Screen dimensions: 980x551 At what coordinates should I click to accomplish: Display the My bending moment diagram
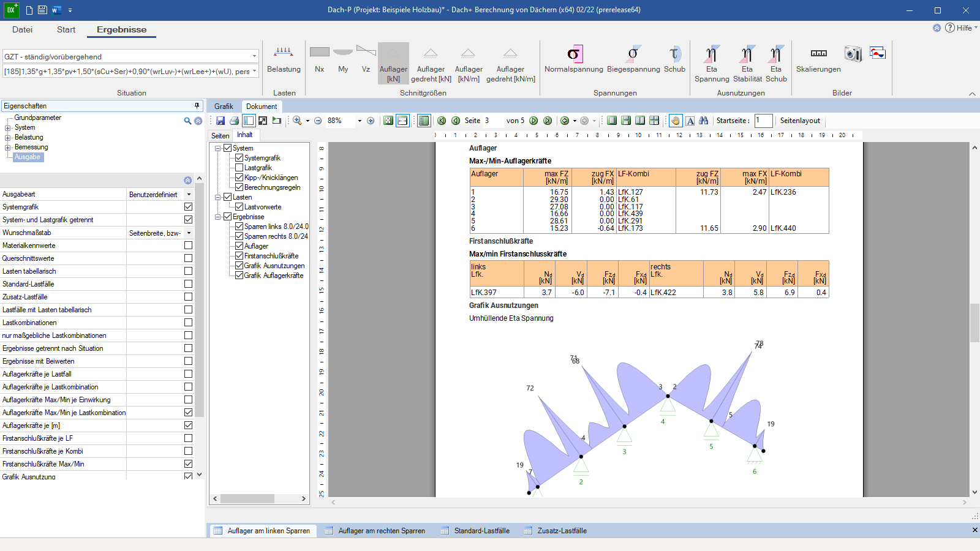[343, 61]
